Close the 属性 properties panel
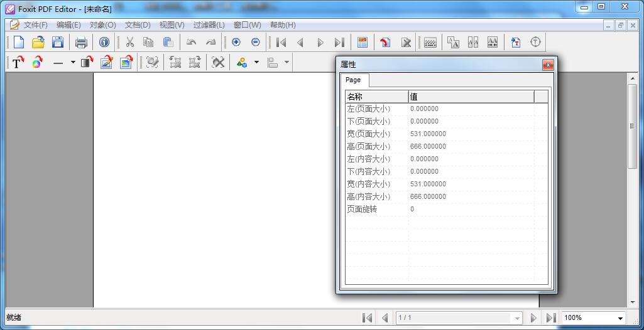644x330 pixels. 547,65
